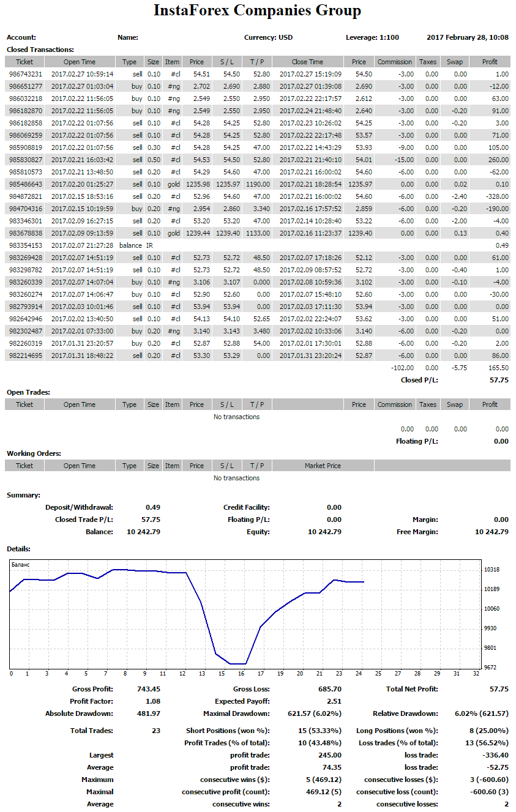Click the "balance" type cell
Screen dimensions: 516x812
point(130,245)
